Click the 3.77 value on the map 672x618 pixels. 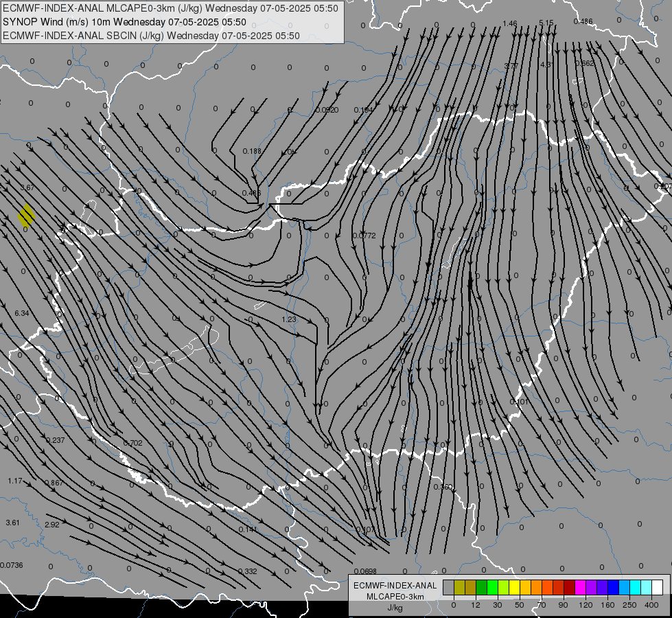pos(511,66)
